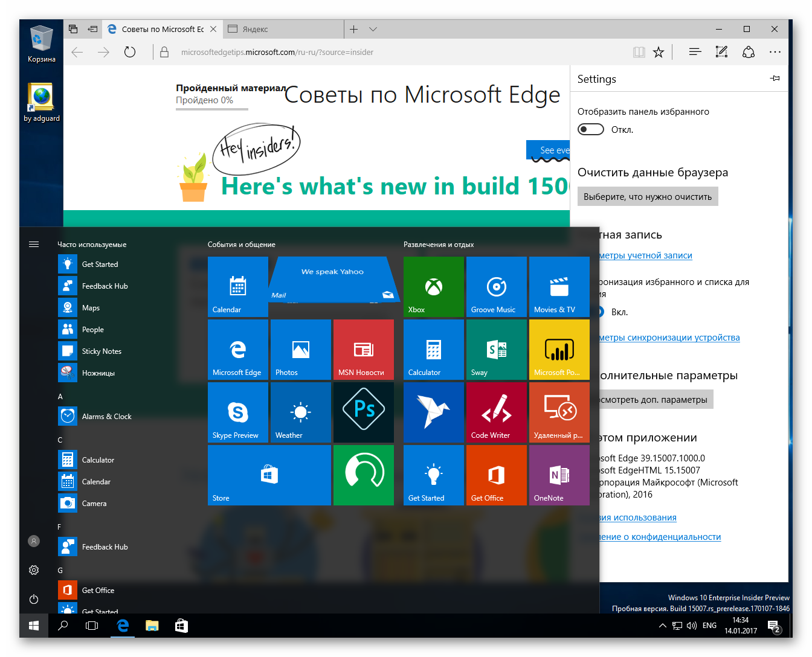Open the user account icon in Start

click(x=34, y=541)
